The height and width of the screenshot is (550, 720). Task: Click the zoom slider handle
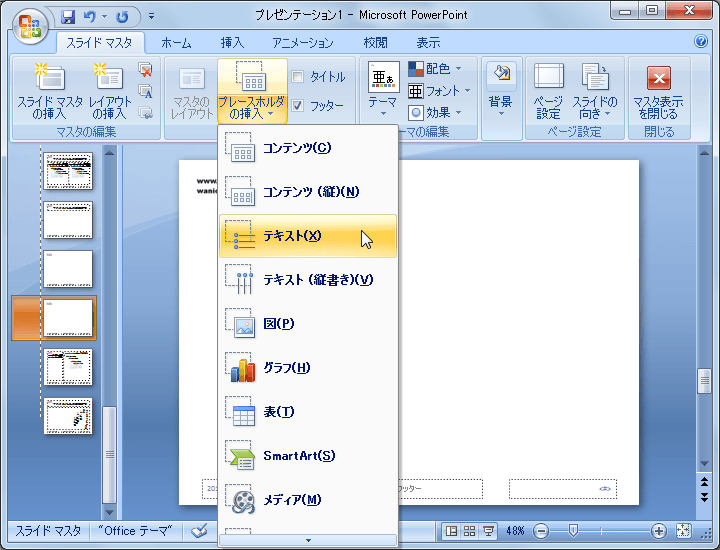[x=573, y=531]
